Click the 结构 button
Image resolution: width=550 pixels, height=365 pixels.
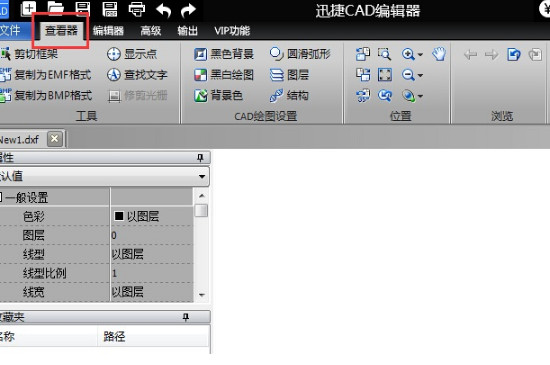point(289,95)
